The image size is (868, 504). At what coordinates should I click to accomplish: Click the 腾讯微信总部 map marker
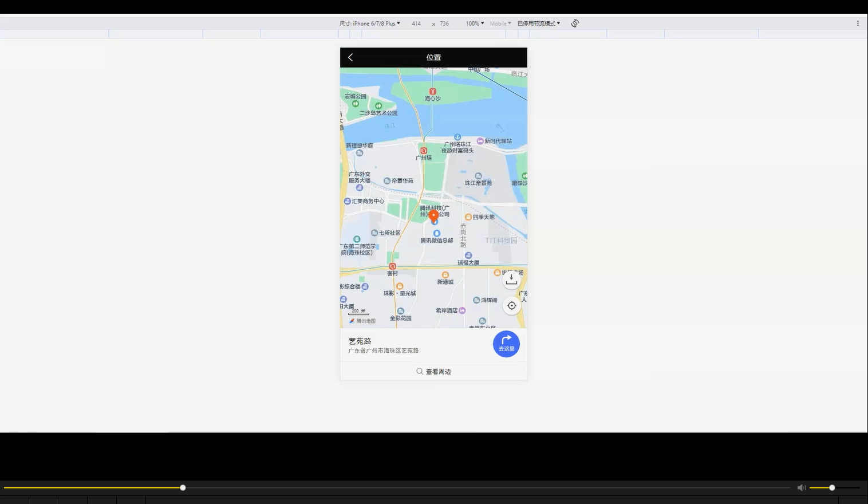[437, 234]
